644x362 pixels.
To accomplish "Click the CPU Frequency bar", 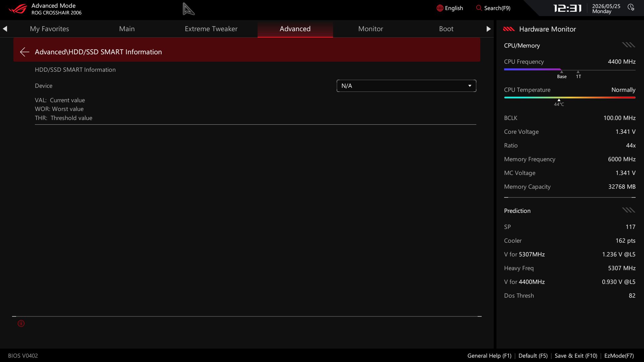I will tap(570, 70).
